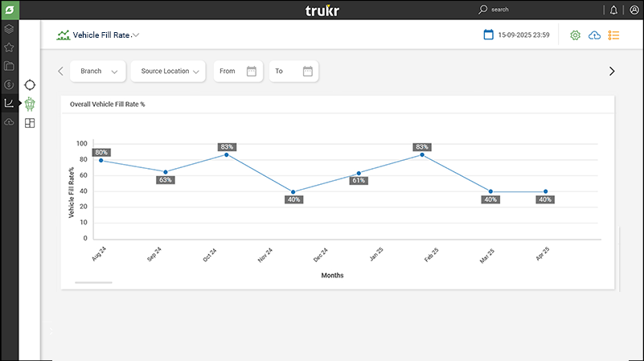Open the folders icon in sidebar
The image size is (644, 361).
pos(9,66)
